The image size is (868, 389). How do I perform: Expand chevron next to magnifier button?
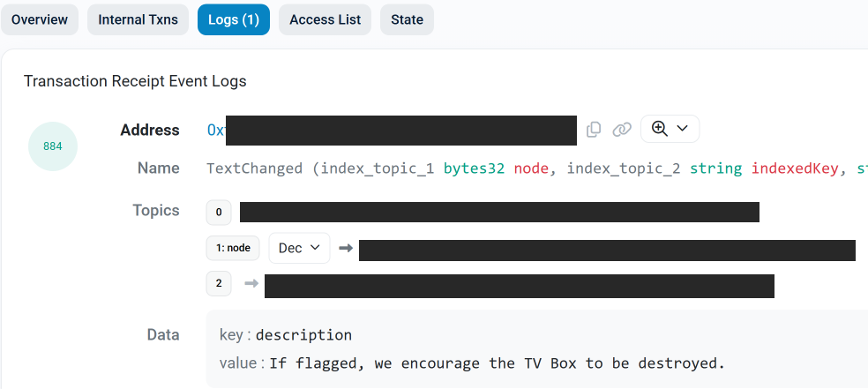pos(682,129)
